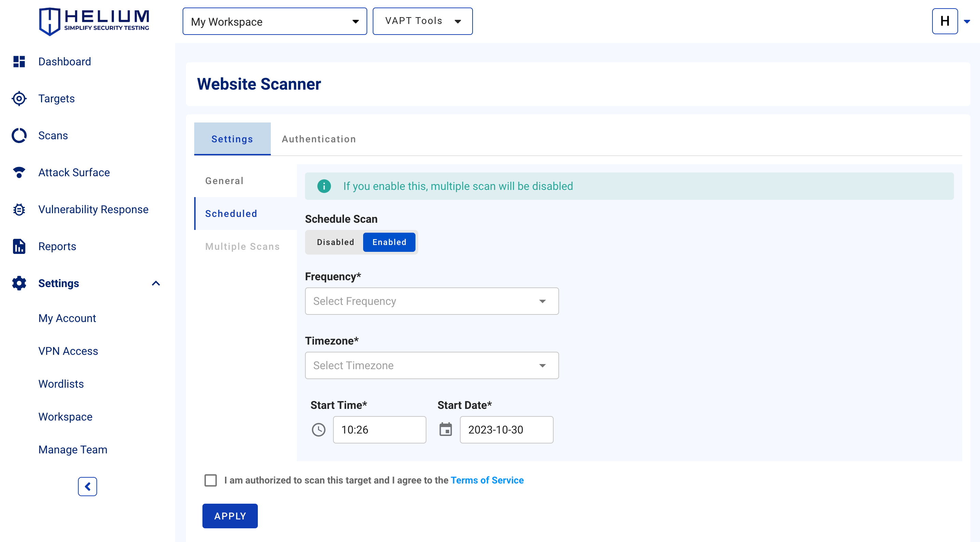This screenshot has width=980, height=542.
Task: Expand the VAPT Tools menu
Action: click(422, 21)
